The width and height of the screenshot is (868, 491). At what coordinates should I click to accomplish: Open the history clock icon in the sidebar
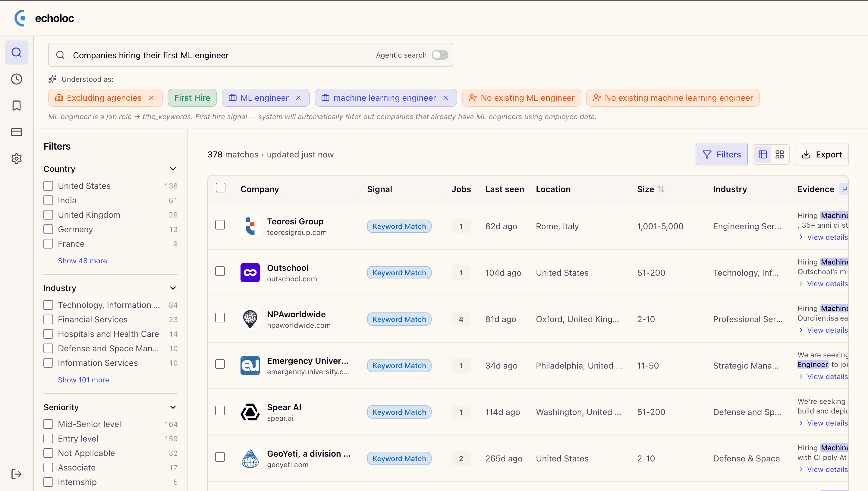coord(17,79)
